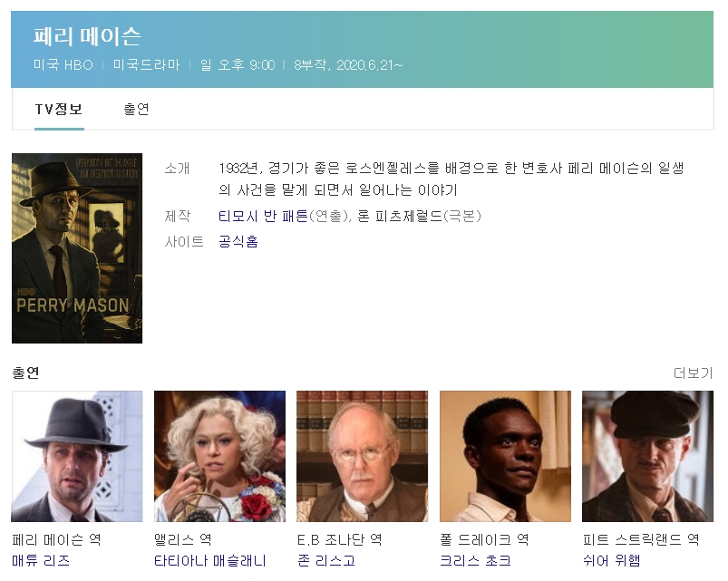This screenshot has height=581, width=728.
Task: Click the 미국드라마 genre text in header
Action: click(146, 65)
